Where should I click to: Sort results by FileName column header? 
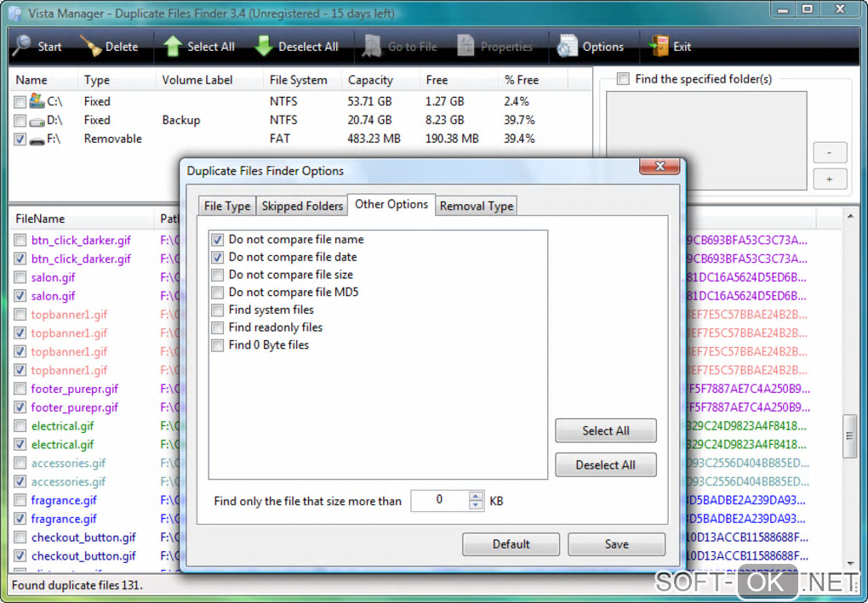82,219
